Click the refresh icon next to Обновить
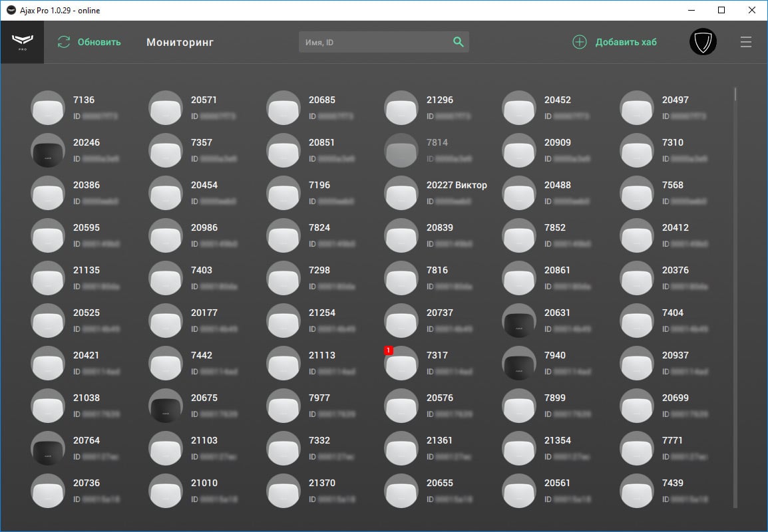 tap(63, 41)
